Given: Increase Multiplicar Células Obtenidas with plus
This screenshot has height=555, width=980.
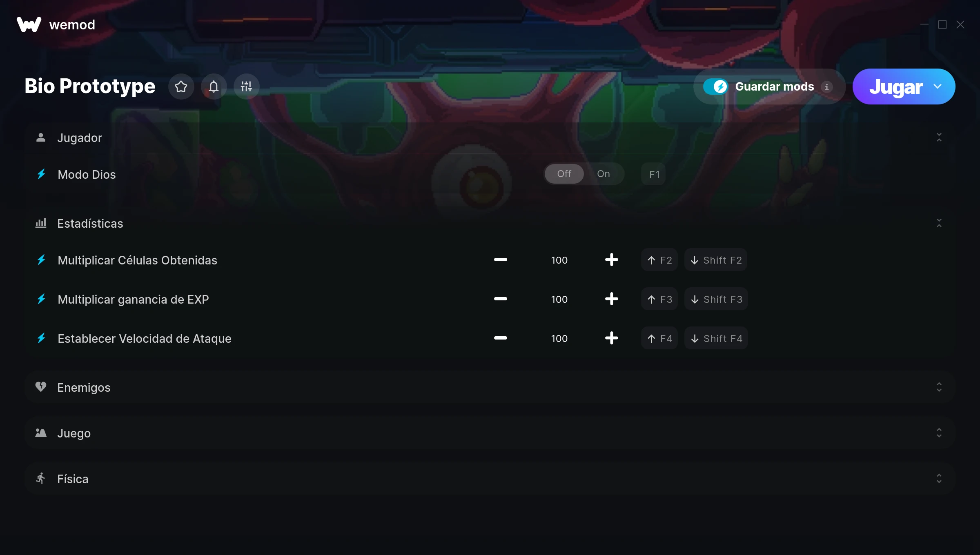Looking at the screenshot, I should (611, 260).
